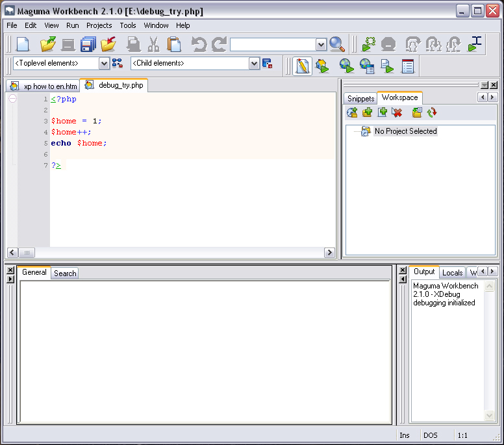504x445 pixels.
Task: Cut the selection with the scissors icon
Action: (154, 44)
